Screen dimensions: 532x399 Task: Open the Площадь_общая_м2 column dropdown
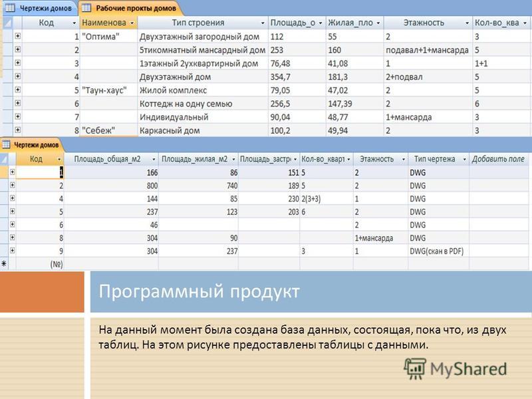[154, 159]
